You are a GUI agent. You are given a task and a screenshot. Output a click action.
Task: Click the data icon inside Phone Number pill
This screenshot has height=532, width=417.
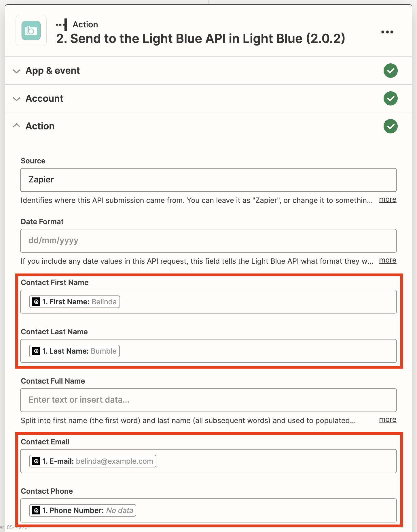[x=36, y=510]
